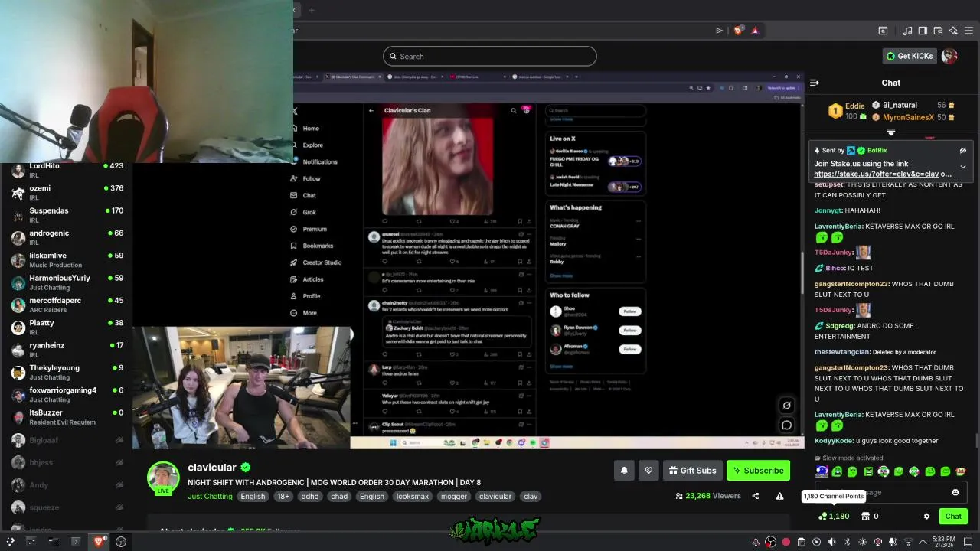This screenshot has height=551, width=980.
Task: Open the Brave hamburger main menu
Action: click(969, 31)
